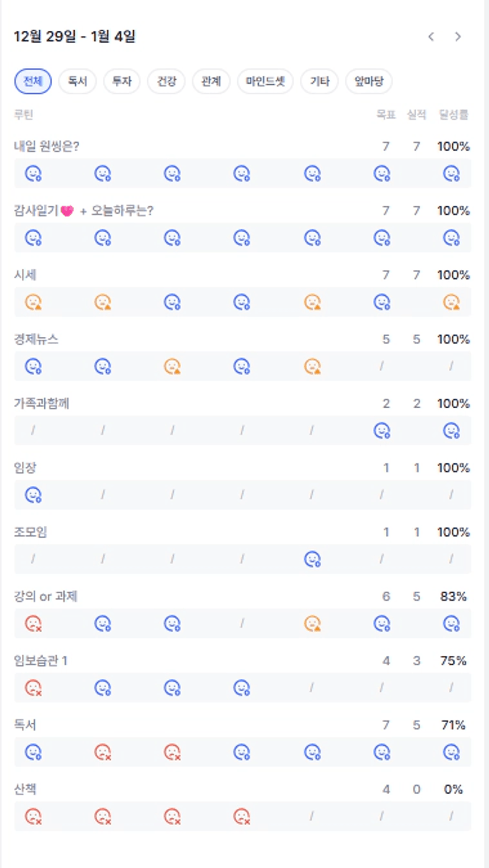
Task: Click the first-day blue smiley in 독서 row
Action: click(33, 752)
